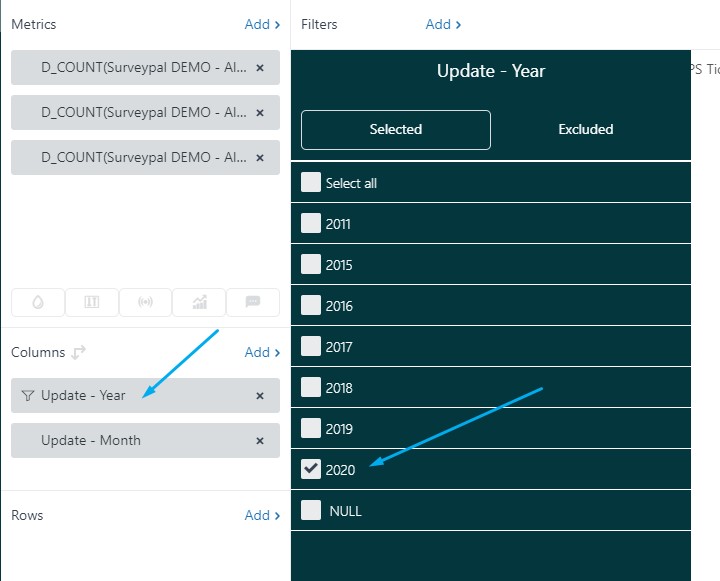The width and height of the screenshot is (720, 581).
Task: Tick the 2016 year checkbox
Action: point(311,305)
